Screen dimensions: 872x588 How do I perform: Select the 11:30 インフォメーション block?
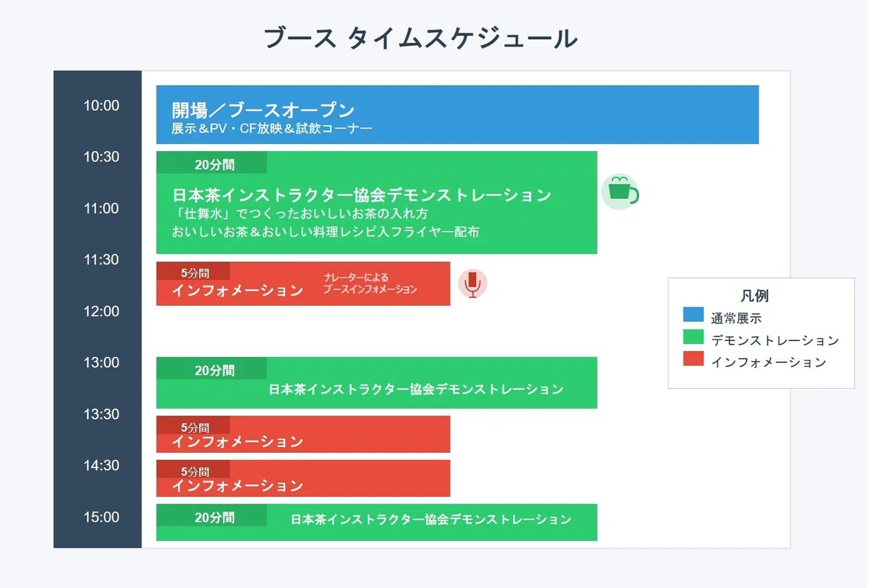tap(303, 283)
